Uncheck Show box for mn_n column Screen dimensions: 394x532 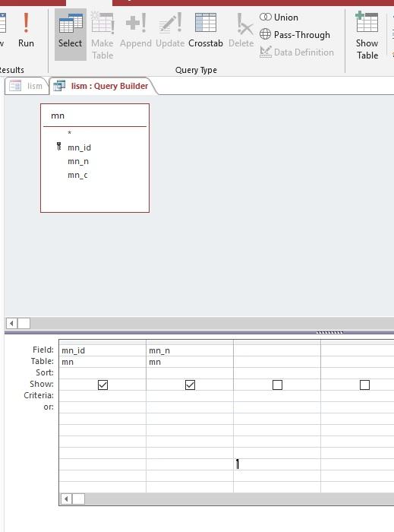190,385
